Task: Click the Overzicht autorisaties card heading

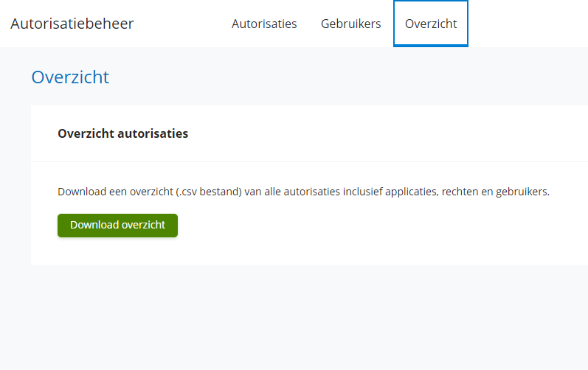Action: 122,133
